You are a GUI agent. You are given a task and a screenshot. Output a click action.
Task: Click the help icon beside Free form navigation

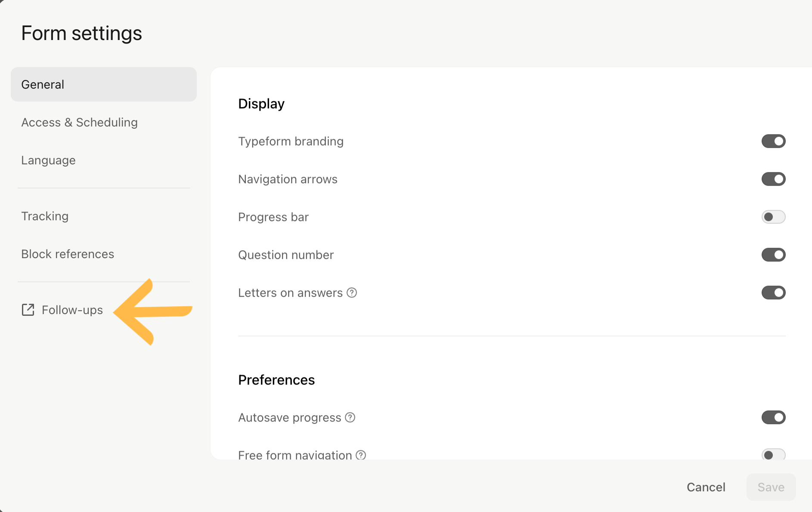[x=361, y=455]
